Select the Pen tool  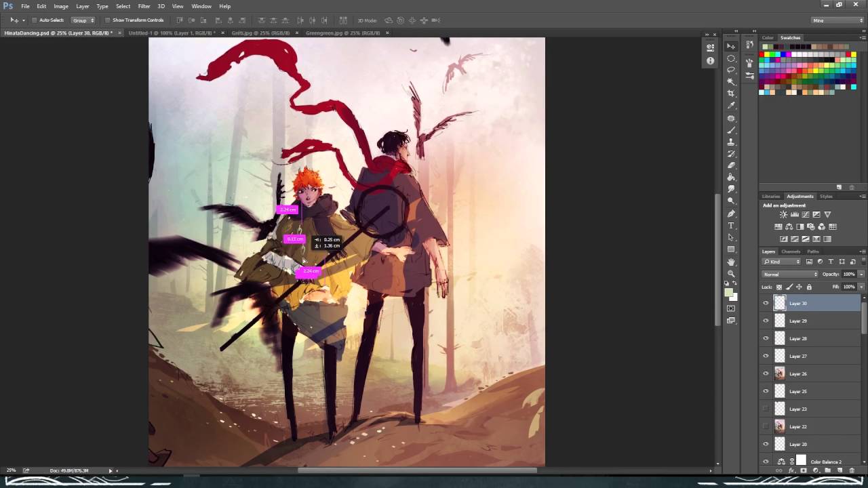coord(731,213)
